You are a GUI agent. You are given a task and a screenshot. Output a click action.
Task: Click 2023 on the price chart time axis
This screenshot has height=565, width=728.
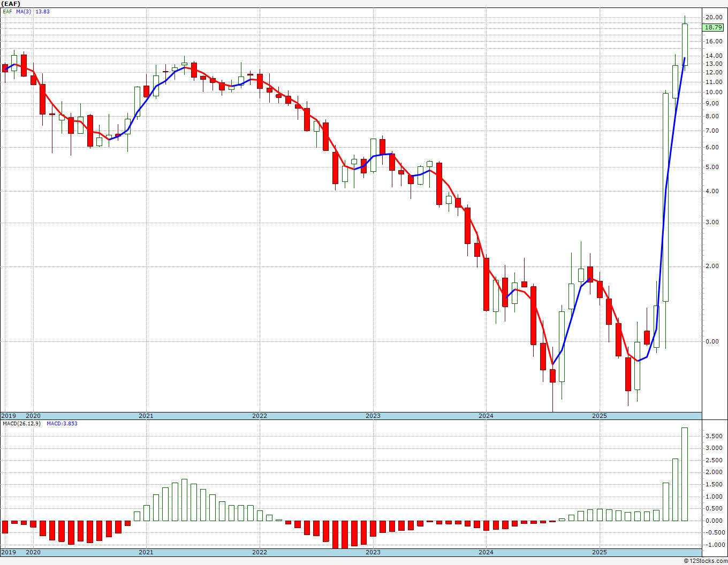[x=373, y=416]
